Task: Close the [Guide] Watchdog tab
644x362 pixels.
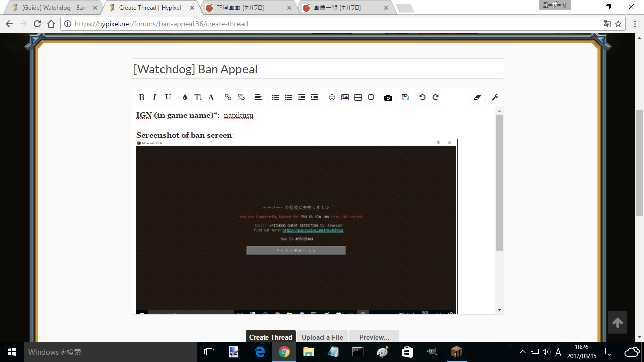Action: 95,8
